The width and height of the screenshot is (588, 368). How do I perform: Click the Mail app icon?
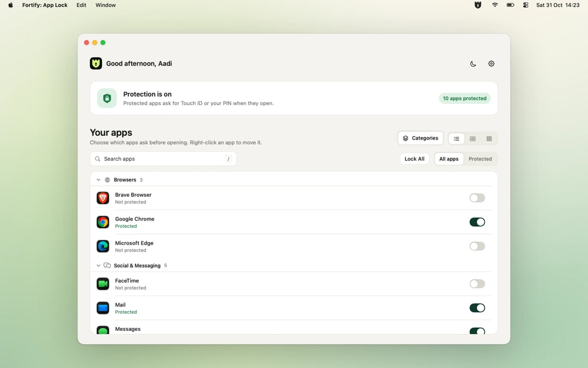coord(103,308)
